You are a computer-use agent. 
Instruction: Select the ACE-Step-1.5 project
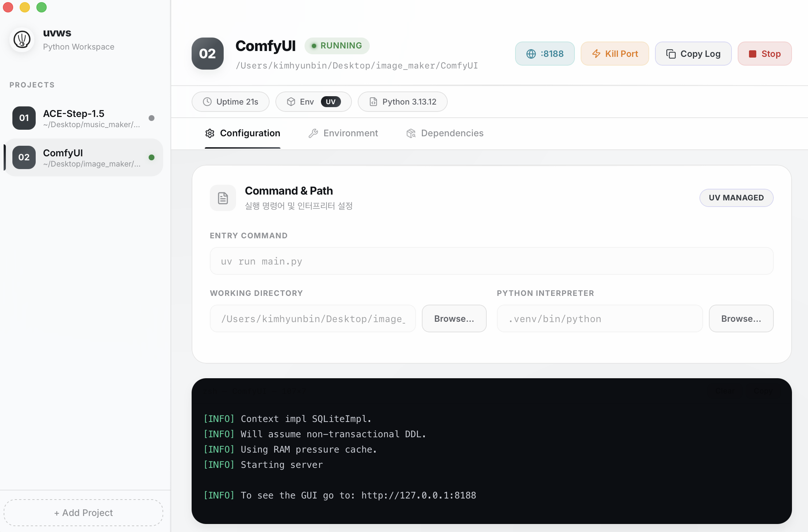point(83,118)
